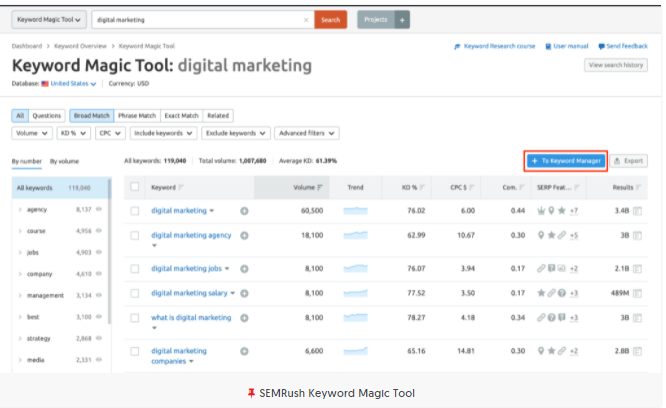Open the Include keywords dropdown
Screen dimensions: 666x408
(x=163, y=133)
